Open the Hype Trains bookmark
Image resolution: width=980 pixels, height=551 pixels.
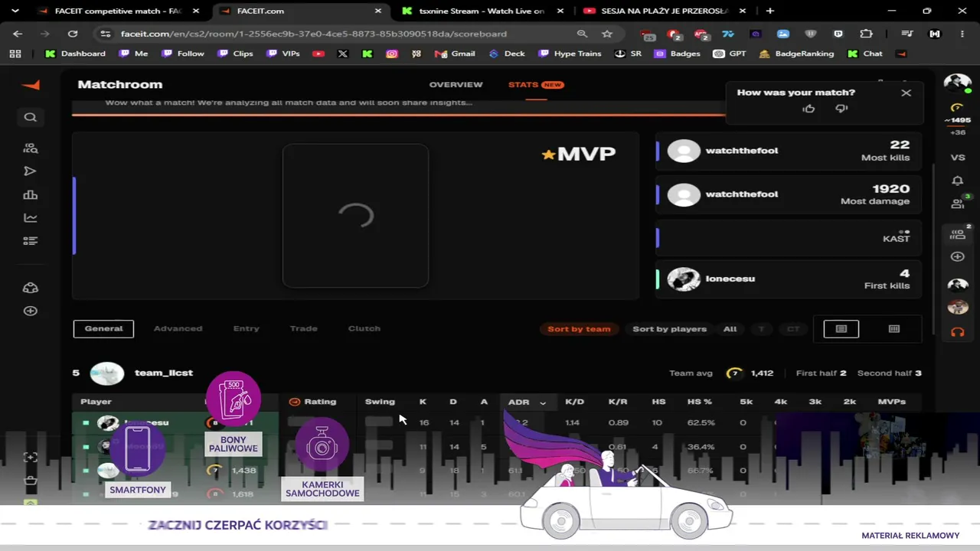click(570, 54)
